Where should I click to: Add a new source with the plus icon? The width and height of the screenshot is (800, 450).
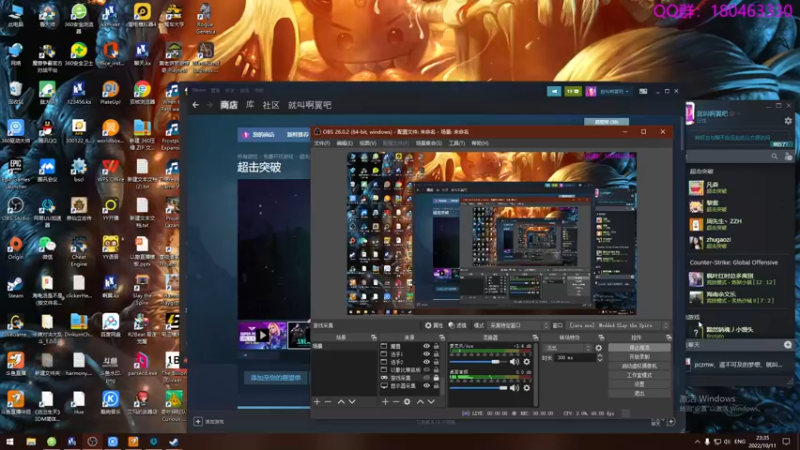coord(385,402)
